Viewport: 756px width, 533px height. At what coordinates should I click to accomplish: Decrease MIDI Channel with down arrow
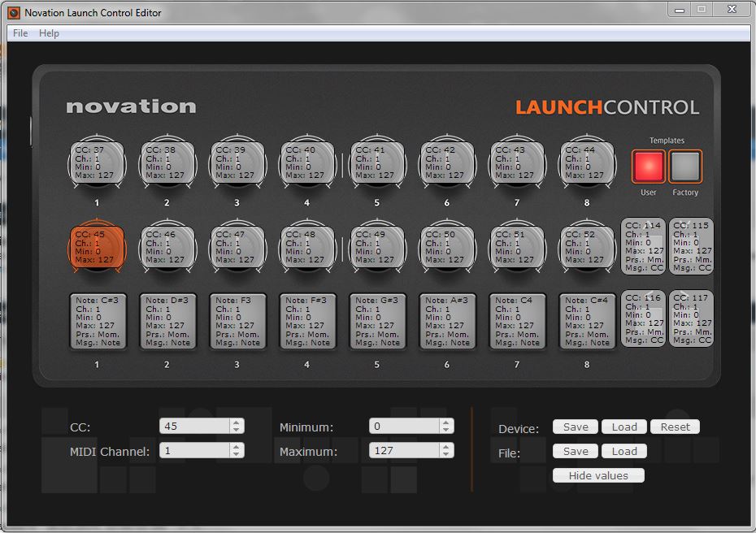pyautogui.click(x=237, y=454)
